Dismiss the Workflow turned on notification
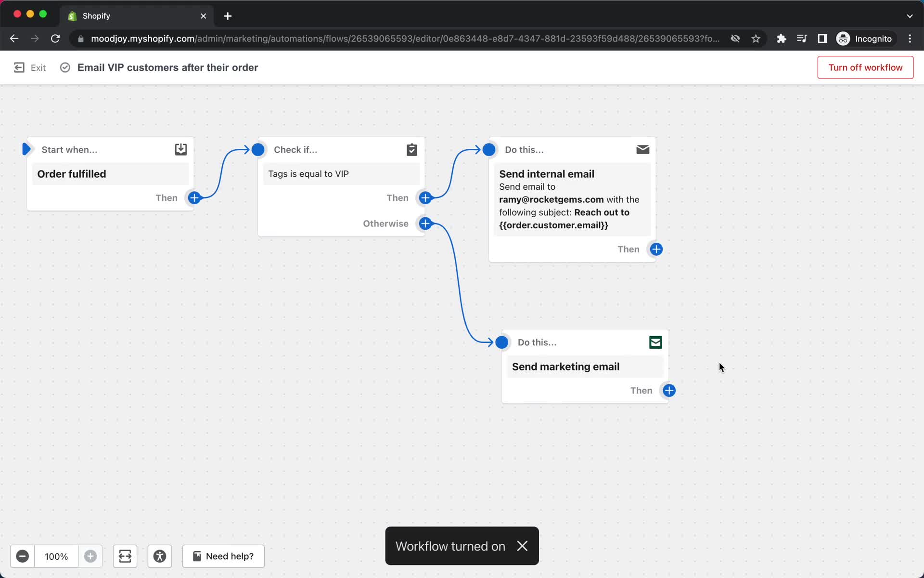The height and width of the screenshot is (578, 924). point(523,546)
